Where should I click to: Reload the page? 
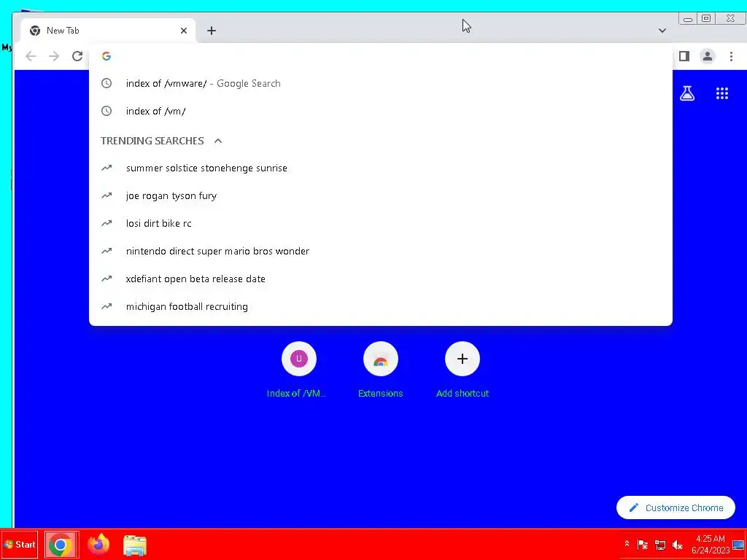(x=77, y=56)
